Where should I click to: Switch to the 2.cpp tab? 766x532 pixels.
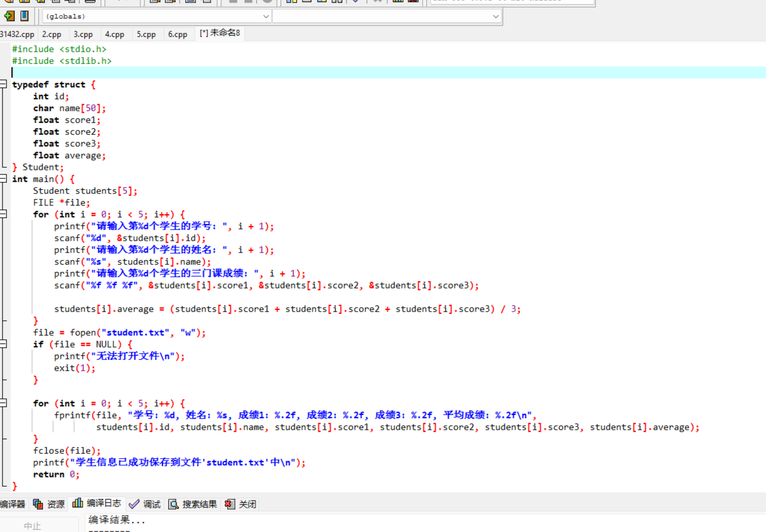(52, 34)
